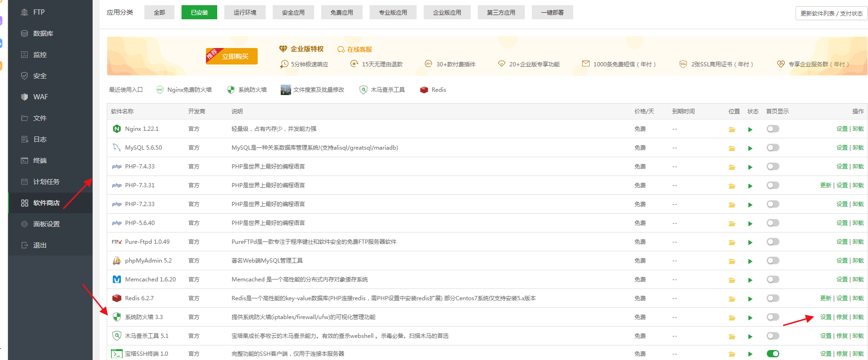868x360 pixels.
Task: Select the 全部 category tab
Action: pos(159,12)
